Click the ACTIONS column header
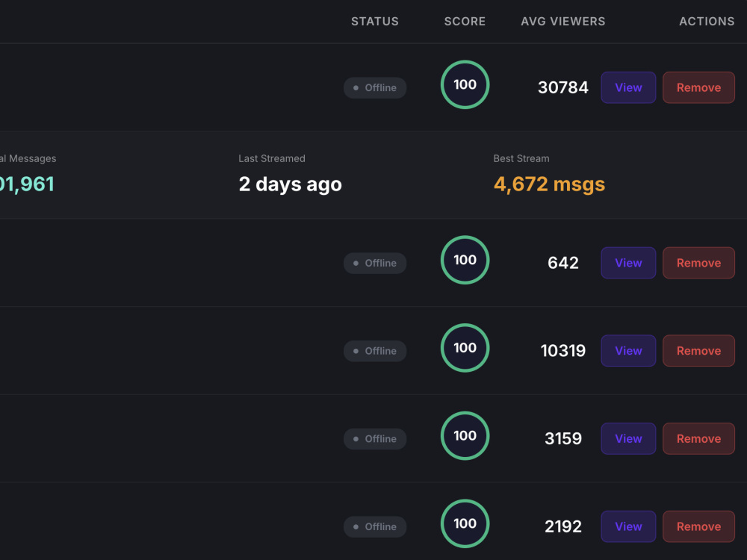 pos(707,22)
